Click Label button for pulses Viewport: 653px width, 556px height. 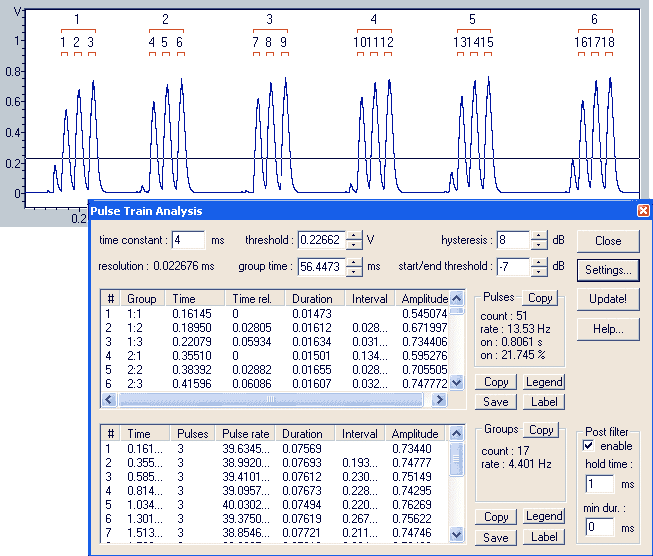(x=544, y=402)
